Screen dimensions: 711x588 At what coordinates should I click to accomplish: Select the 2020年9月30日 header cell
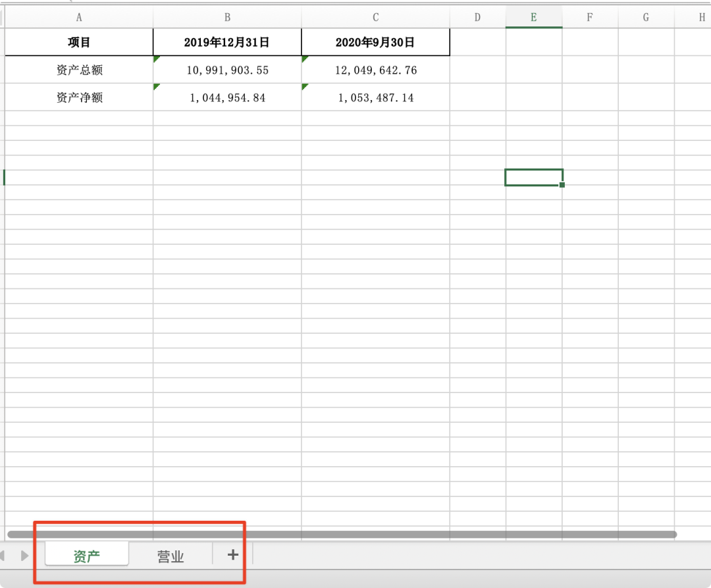375,43
